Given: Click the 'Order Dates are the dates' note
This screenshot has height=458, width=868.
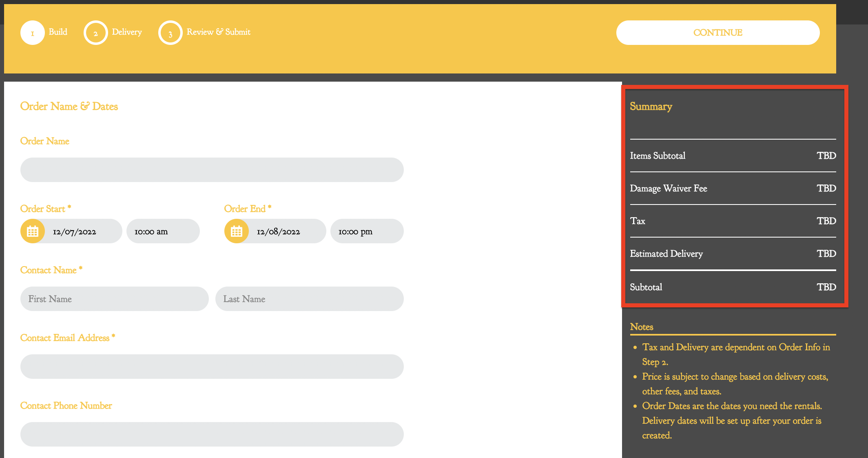Looking at the screenshot, I should pyautogui.click(x=732, y=420).
